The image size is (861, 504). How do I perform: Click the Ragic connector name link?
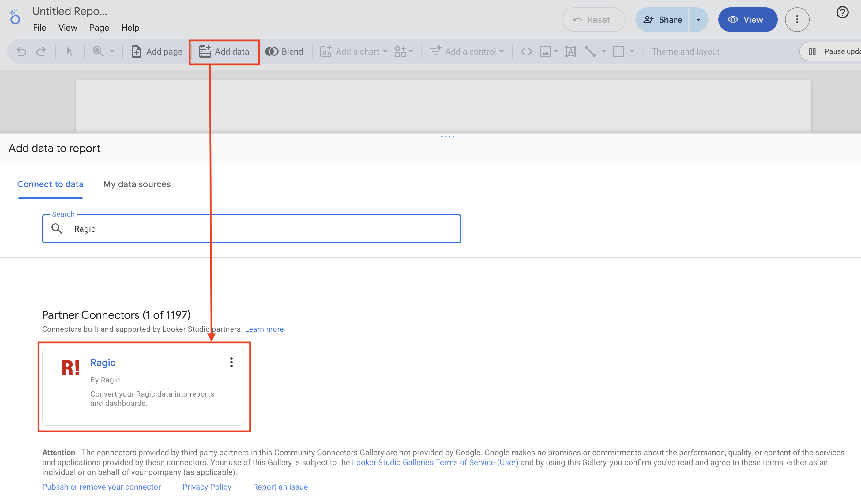tap(103, 363)
